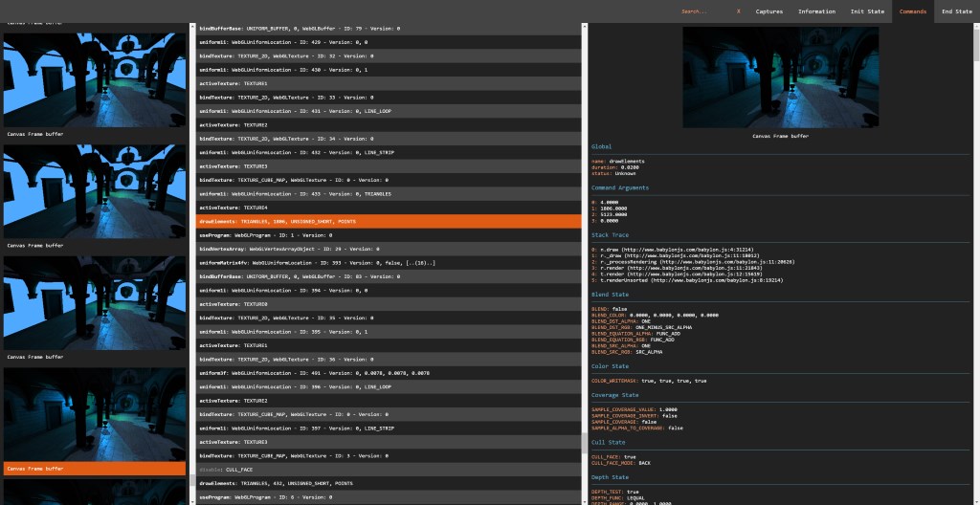Click the large frame buffer preview in details panel

780,77
